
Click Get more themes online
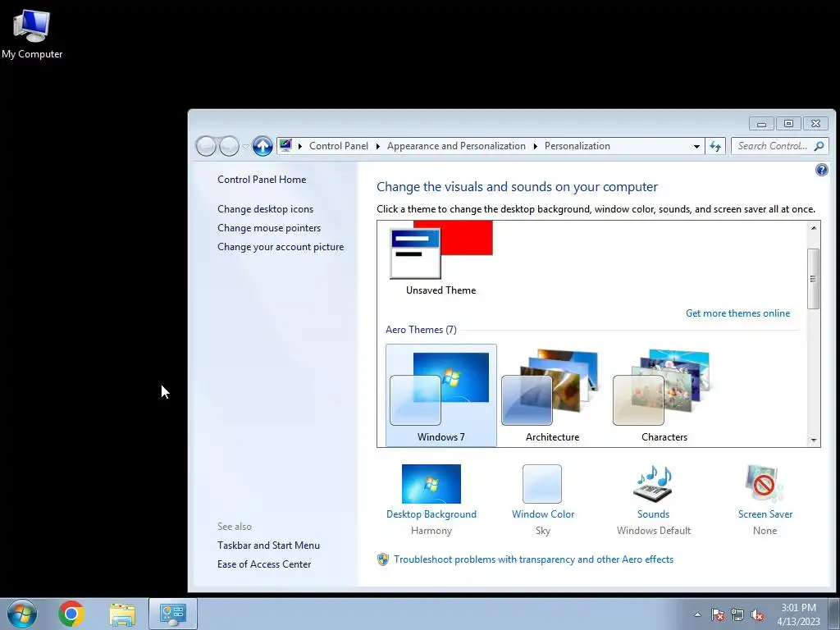click(x=737, y=313)
